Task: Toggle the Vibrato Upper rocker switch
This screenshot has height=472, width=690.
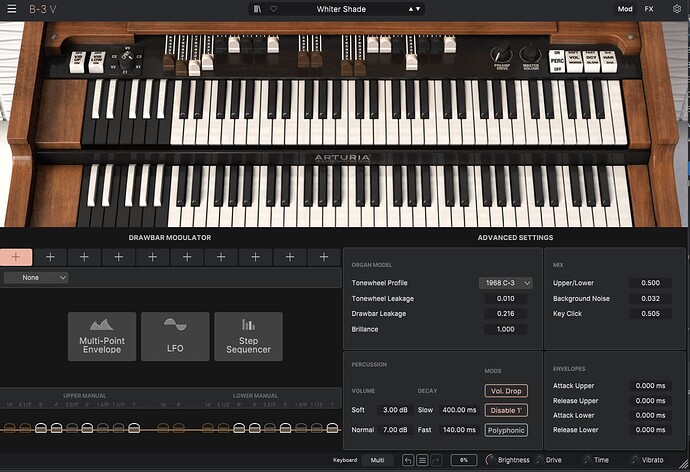Action: (77, 62)
